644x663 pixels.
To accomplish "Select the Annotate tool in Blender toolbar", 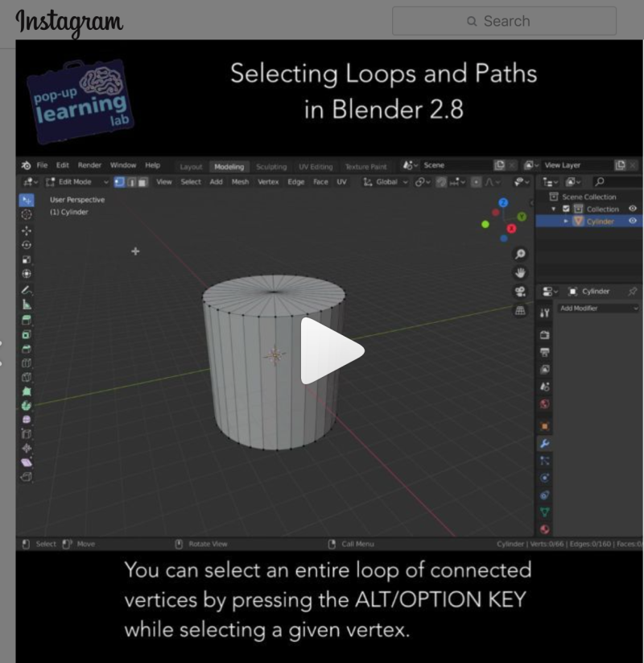I will click(27, 290).
